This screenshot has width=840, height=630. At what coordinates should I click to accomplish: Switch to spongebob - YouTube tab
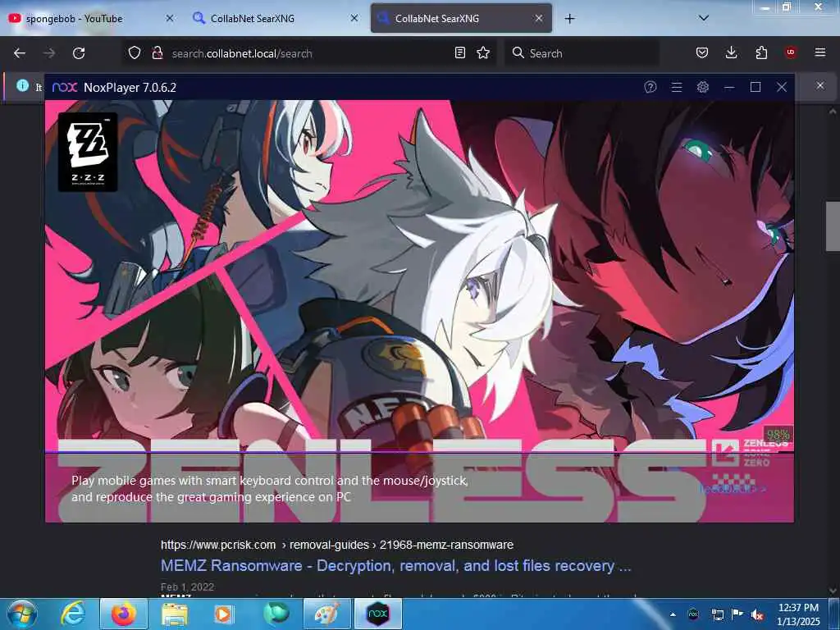(90, 18)
